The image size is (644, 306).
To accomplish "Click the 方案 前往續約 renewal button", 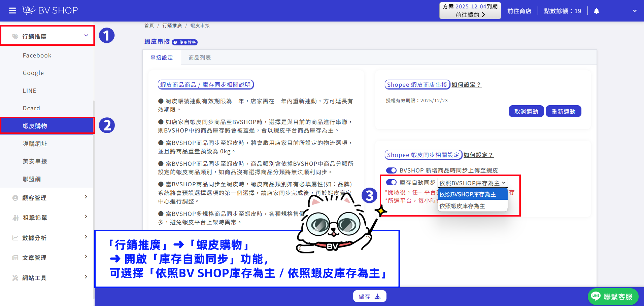I will [x=470, y=11].
